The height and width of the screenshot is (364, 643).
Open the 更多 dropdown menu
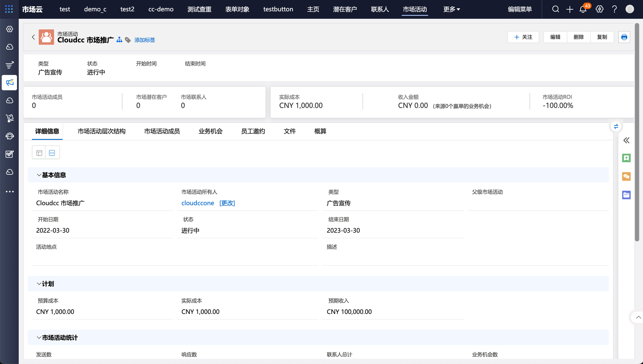click(451, 9)
